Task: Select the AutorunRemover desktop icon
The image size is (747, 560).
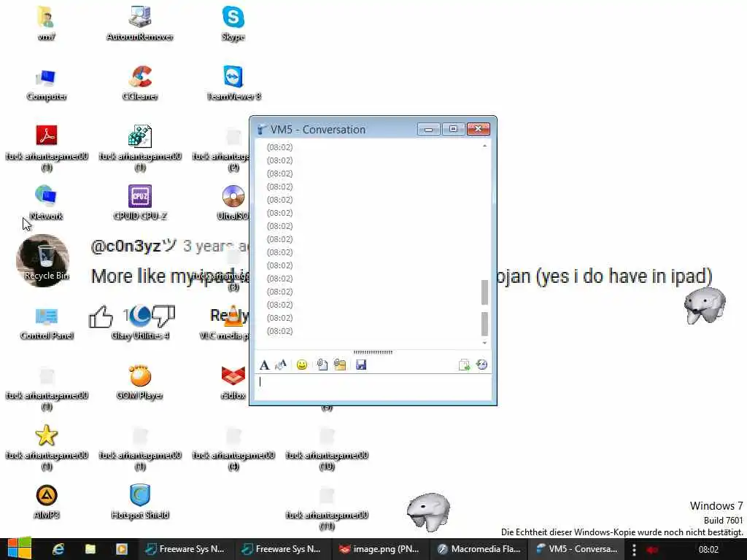Action: coord(139,23)
